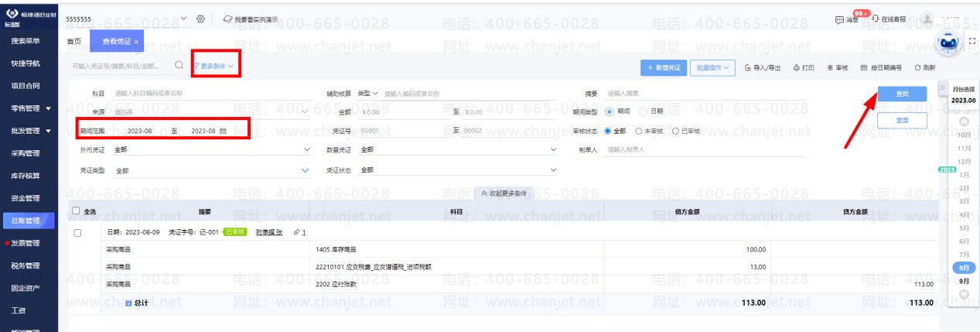
Task: Click the search magnifier icon
Action: point(179,66)
